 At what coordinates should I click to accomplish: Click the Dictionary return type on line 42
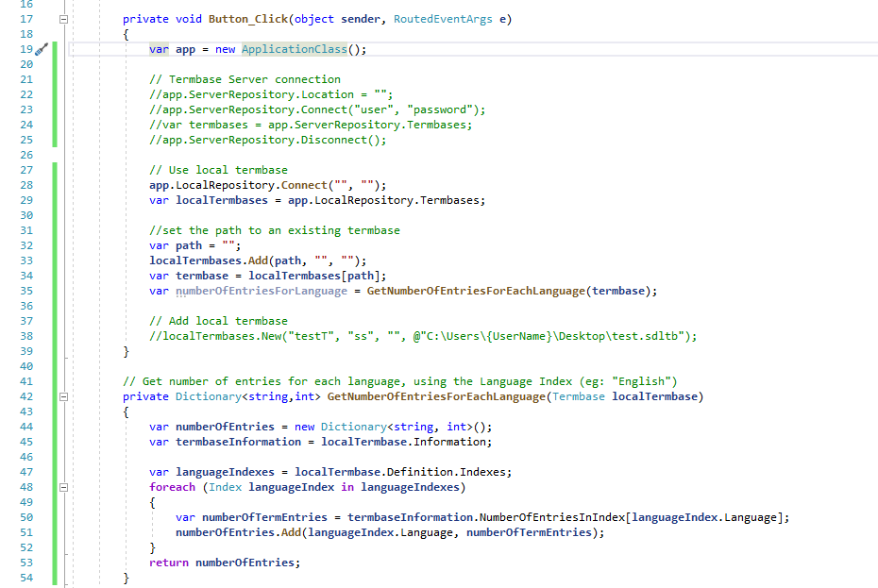[209, 397]
